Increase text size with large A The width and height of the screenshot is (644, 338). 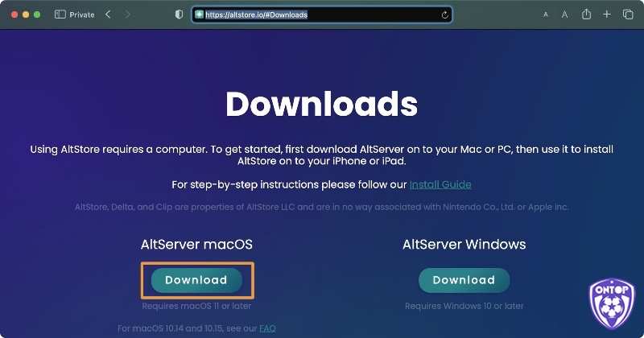point(565,14)
